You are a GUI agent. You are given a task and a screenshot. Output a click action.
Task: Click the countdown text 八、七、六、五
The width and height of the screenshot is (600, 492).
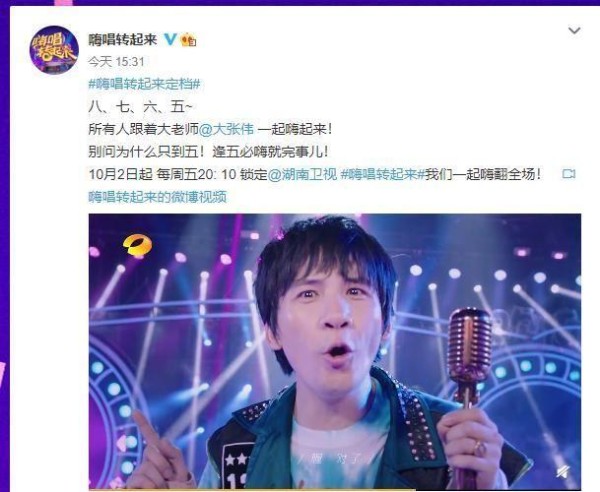coord(140,107)
